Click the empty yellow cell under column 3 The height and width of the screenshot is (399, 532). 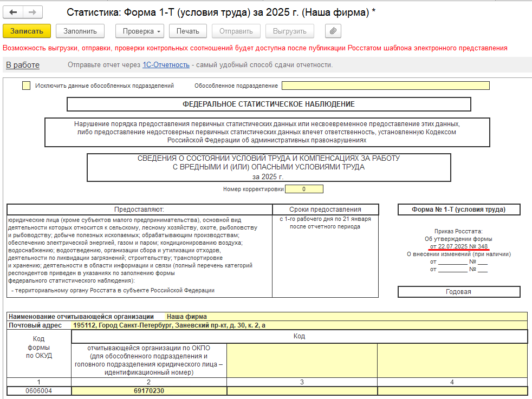(x=302, y=390)
